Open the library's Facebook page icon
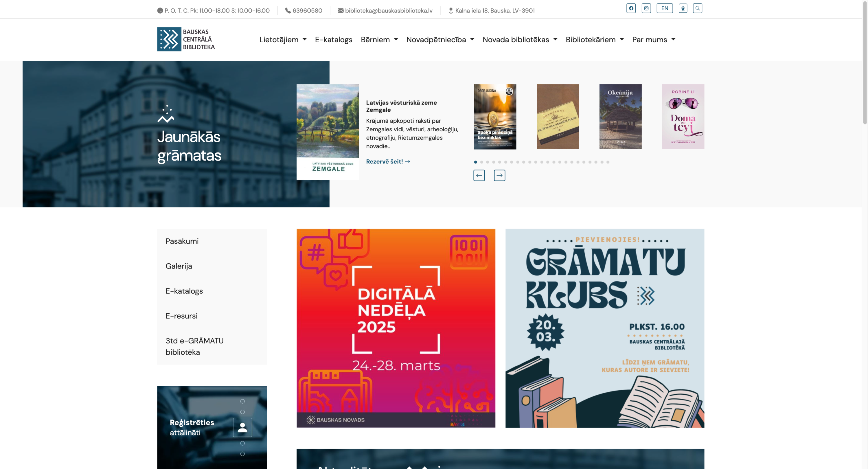This screenshot has width=868, height=469. (631, 8)
